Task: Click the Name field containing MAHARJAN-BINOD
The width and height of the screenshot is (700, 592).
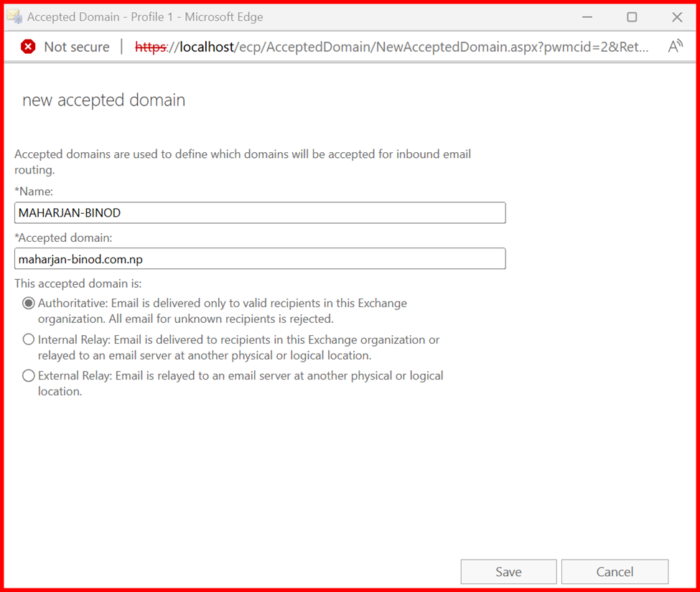Action: tap(259, 213)
